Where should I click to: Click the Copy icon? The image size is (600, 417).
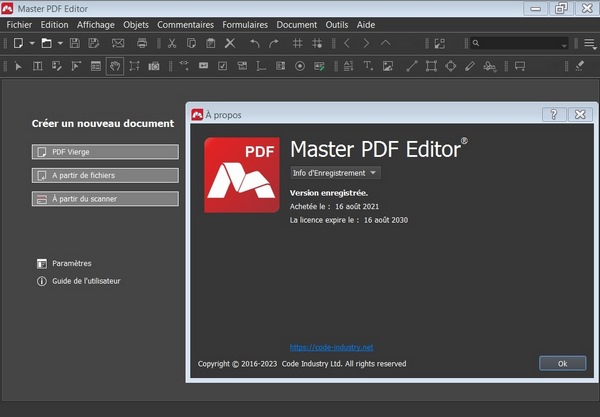[x=191, y=43]
